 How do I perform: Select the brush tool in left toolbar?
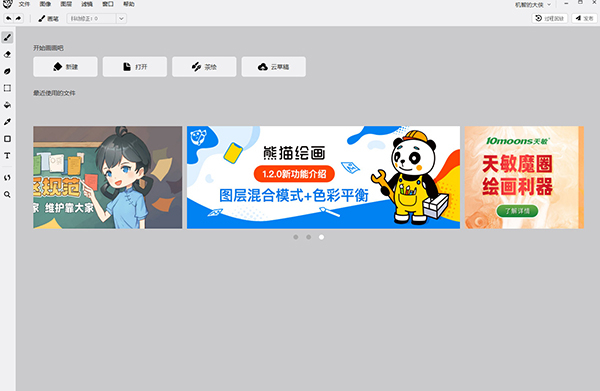[7, 37]
